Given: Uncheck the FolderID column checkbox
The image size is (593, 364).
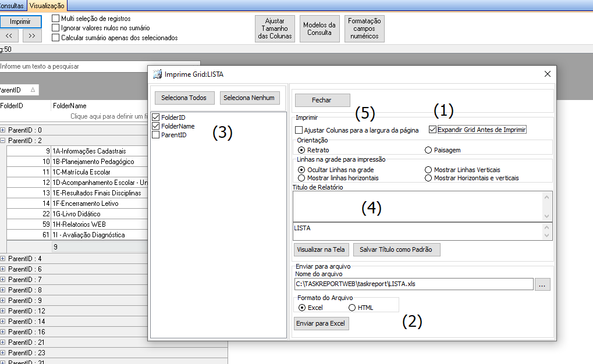Looking at the screenshot, I should [155, 117].
